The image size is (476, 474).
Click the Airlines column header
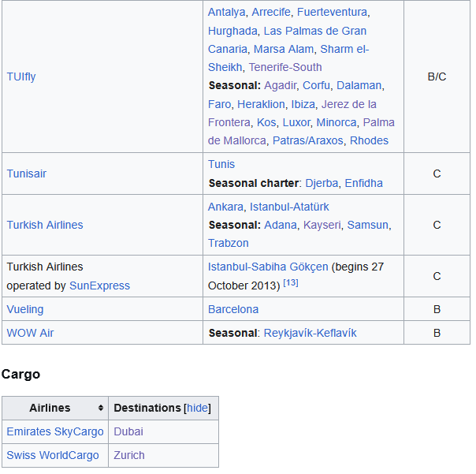tap(50, 409)
